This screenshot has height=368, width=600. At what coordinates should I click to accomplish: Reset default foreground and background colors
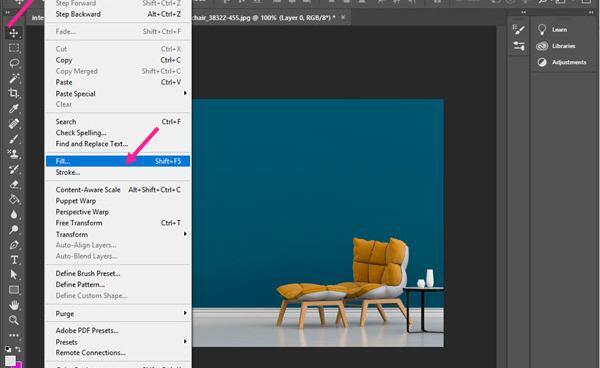(8, 349)
